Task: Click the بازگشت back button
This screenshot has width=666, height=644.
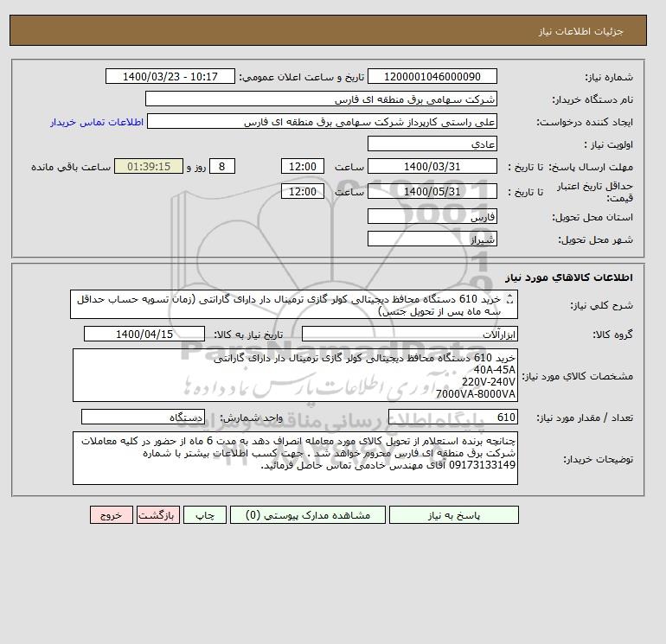Action: 158,515
